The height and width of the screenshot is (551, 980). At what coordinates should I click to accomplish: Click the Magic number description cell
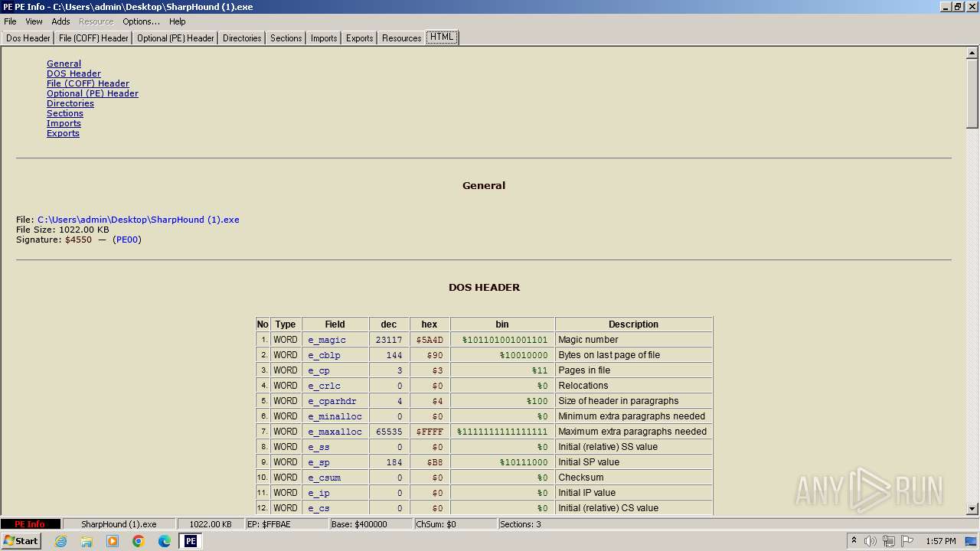pos(634,340)
